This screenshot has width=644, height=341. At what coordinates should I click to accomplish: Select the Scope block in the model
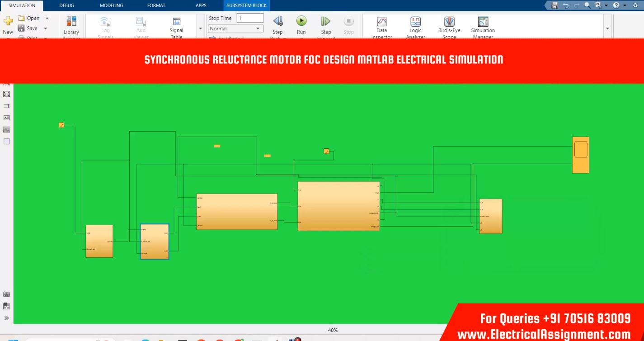(580, 155)
